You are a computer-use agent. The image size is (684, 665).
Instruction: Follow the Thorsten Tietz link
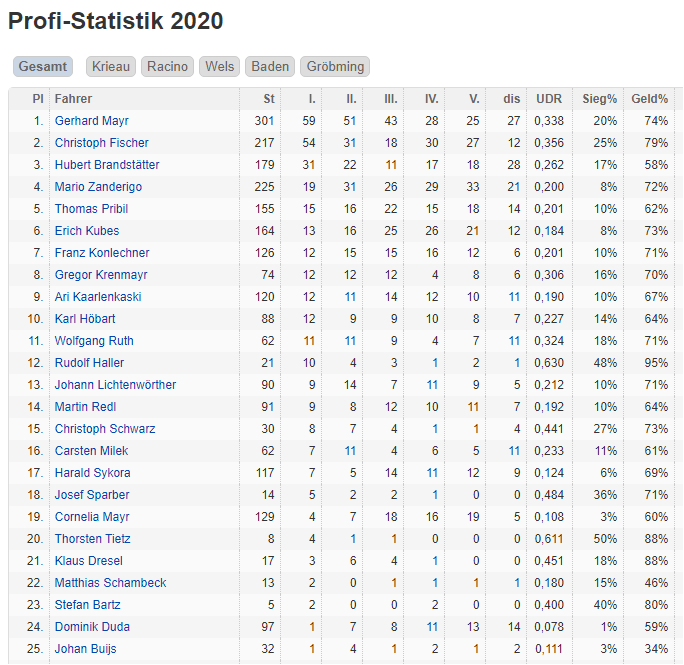point(92,539)
